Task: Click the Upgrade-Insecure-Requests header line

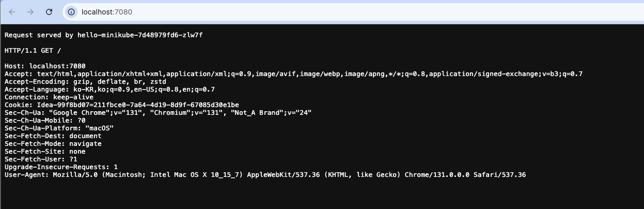Action: [x=61, y=167]
